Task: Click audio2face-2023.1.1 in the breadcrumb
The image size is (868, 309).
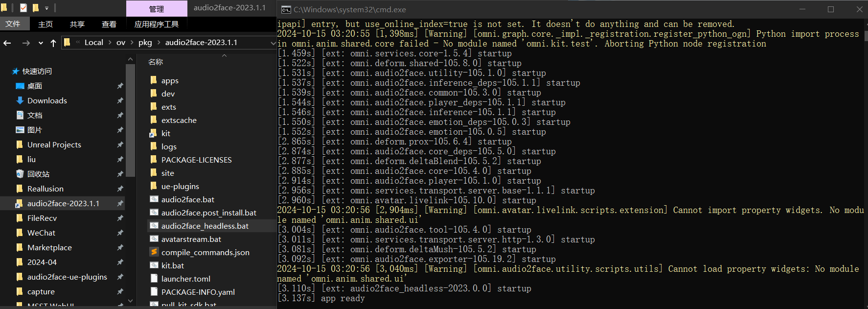Action: pyautogui.click(x=201, y=43)
